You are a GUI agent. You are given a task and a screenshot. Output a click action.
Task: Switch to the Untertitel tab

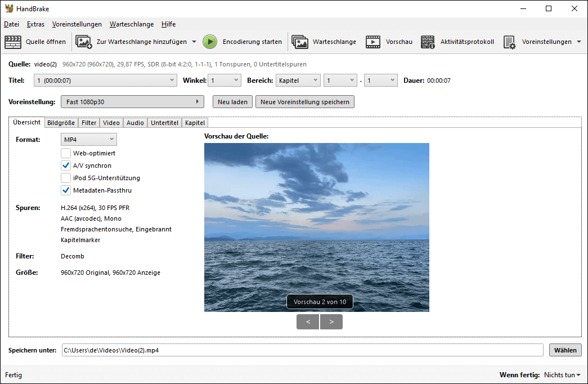pyautogui.click(x=164, y=123)
